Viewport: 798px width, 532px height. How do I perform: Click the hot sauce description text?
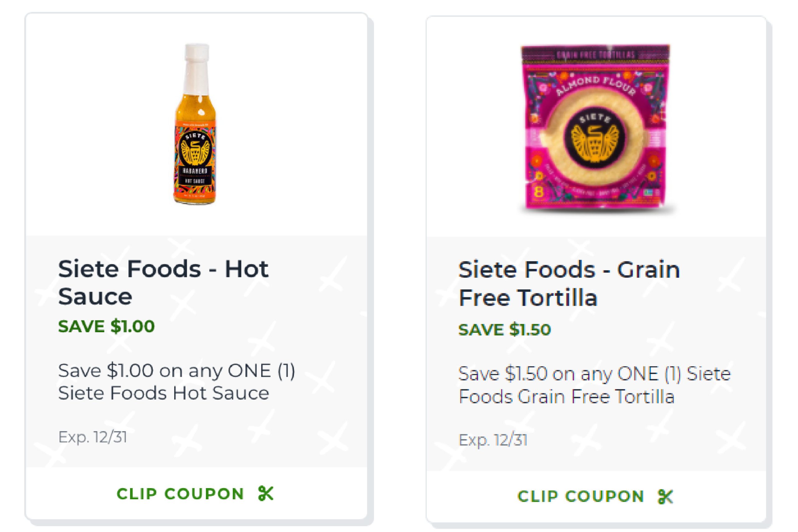(176, 382)
